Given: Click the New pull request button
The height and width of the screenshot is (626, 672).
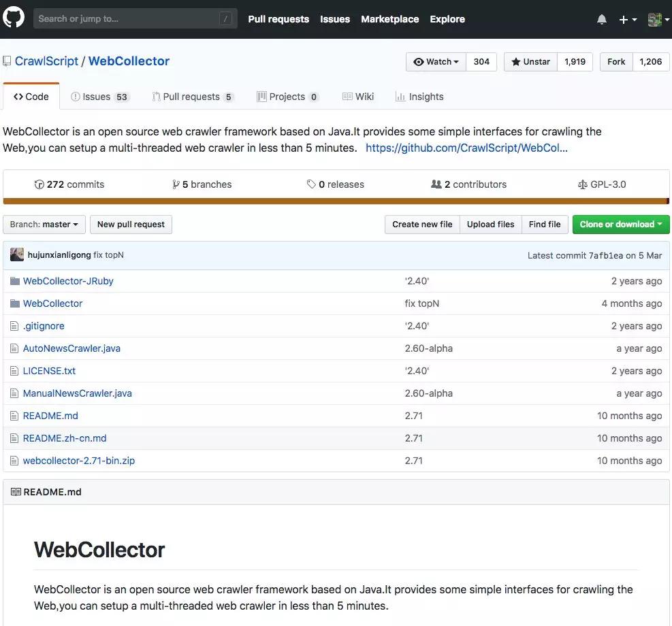Looking at the screenshot, I should [131, 225].
